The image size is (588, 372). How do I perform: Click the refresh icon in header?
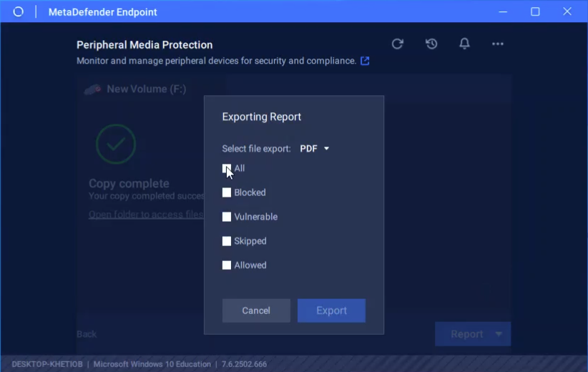(x=398, y=44)
